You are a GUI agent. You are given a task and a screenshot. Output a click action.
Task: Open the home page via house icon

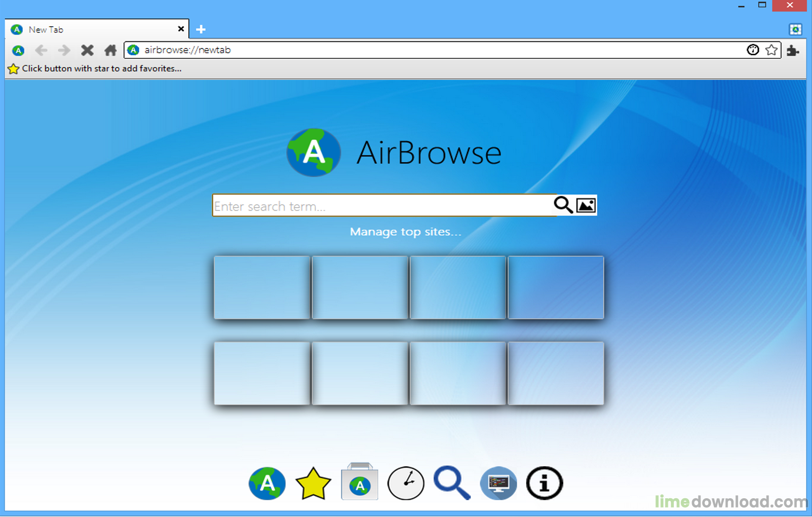coord(111,50)
